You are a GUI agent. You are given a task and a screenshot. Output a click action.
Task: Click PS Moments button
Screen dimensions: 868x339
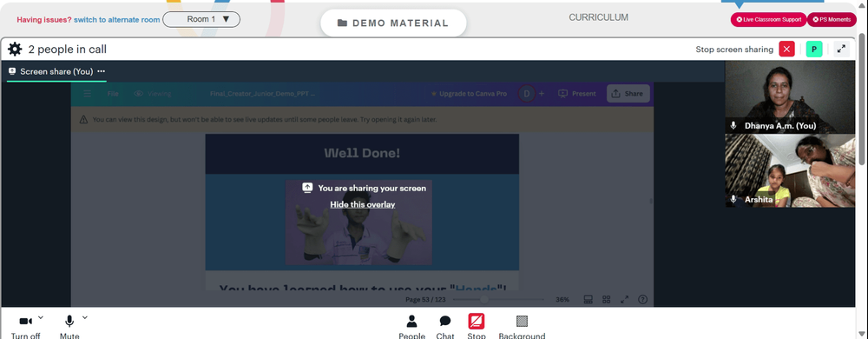click(832, 19)
